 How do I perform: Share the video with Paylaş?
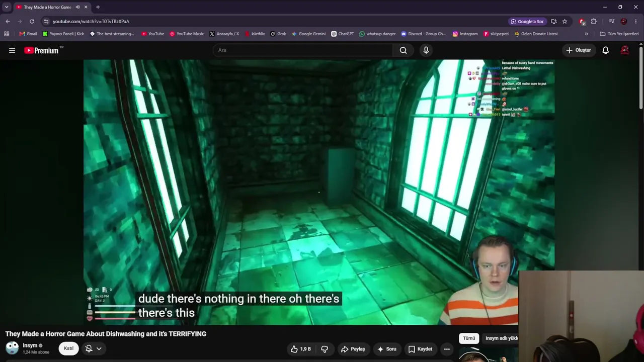coord(353,349)
